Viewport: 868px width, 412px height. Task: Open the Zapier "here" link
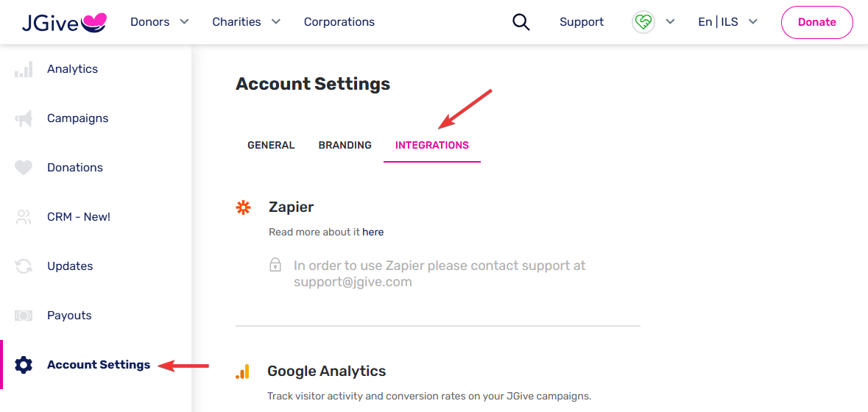click(373, 232)
